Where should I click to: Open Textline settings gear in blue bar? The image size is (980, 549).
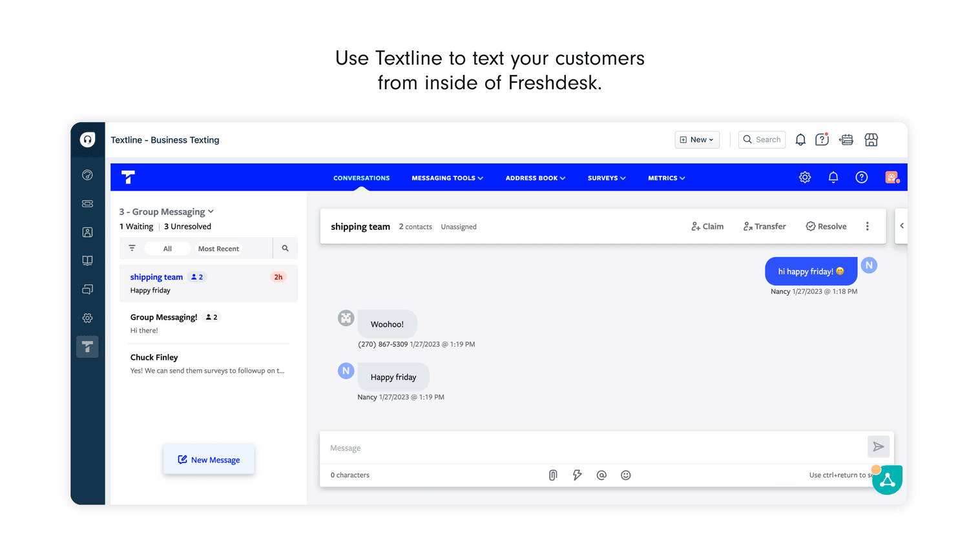(804, 178)
